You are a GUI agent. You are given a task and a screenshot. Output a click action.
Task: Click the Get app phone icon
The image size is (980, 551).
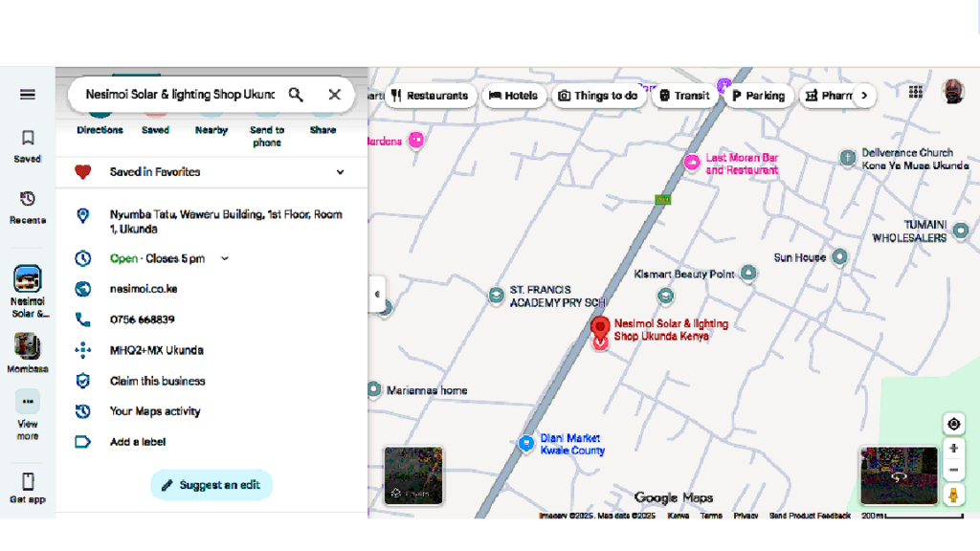point(28,487)
